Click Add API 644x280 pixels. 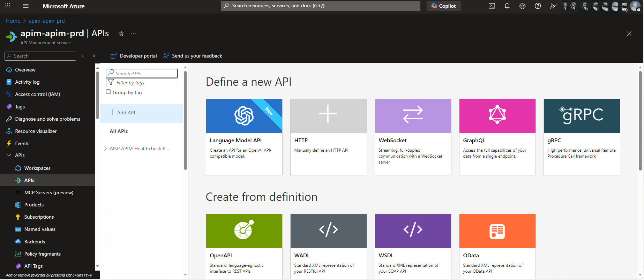pyautogui.click(x=141, y=113)
